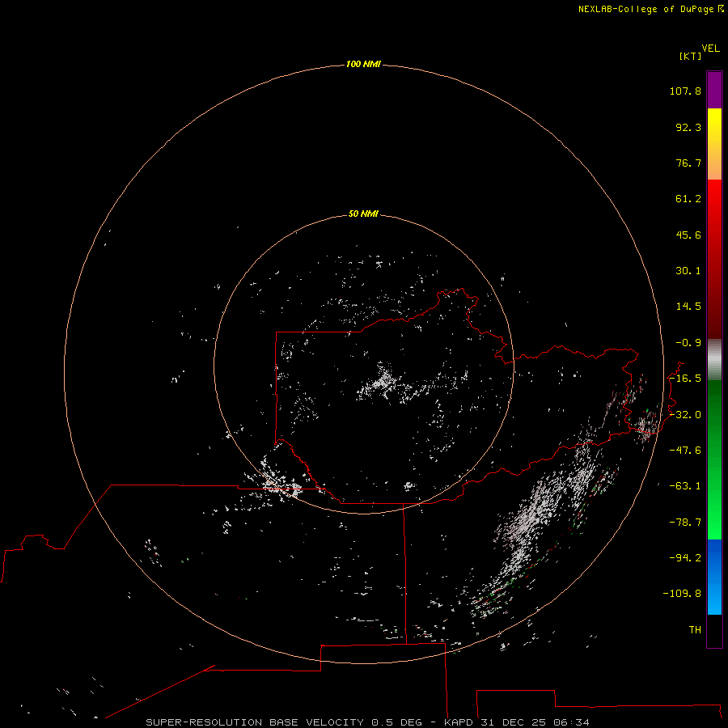Click the Super-Resolution Base Velocity caption
The image size is (728, 728).
368,722
